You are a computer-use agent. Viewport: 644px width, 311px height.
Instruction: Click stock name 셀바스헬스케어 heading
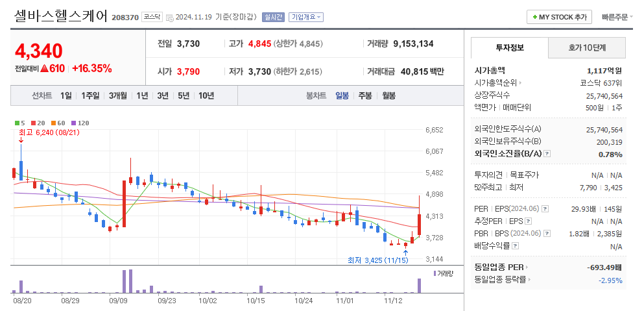pos(61,16)
